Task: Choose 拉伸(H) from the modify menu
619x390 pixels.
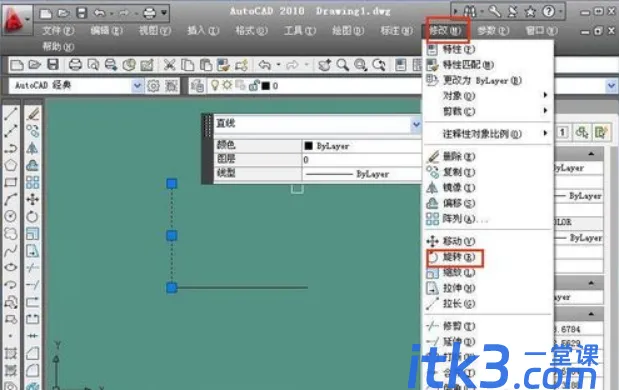Action: (488, 288)
